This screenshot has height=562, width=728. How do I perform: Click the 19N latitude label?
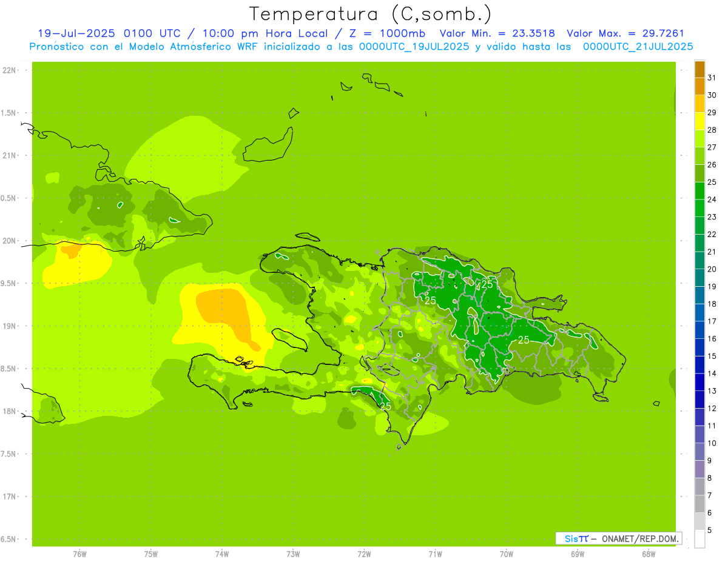[10, 326]
